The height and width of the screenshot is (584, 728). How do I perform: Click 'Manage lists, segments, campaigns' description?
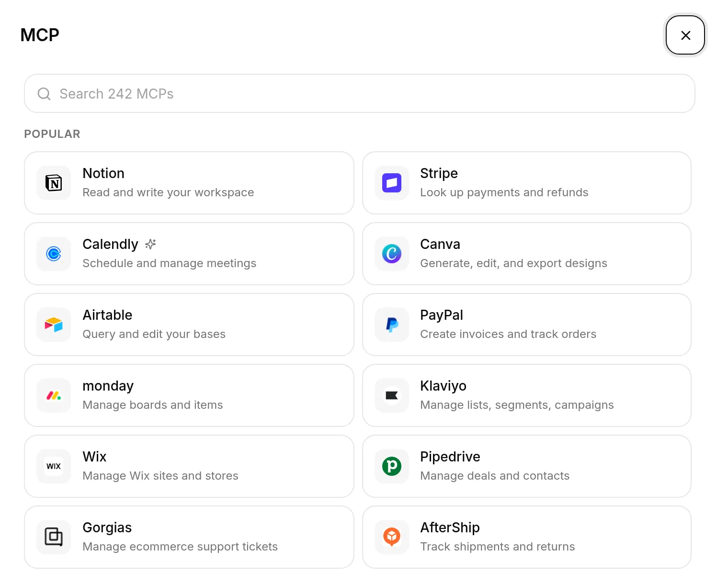point(517,405)
